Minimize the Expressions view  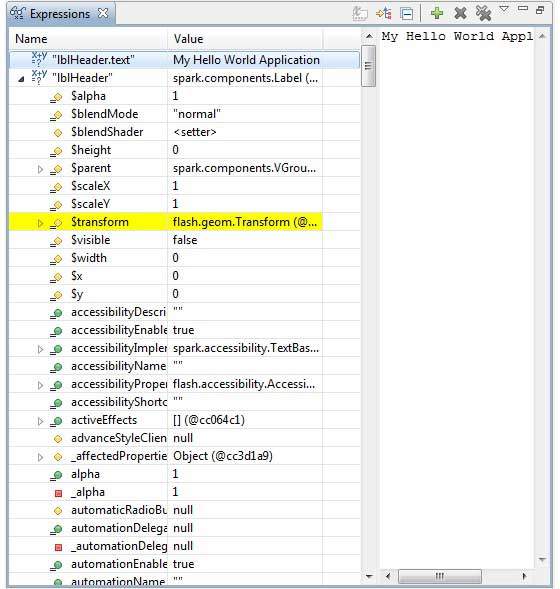point(522,8)
